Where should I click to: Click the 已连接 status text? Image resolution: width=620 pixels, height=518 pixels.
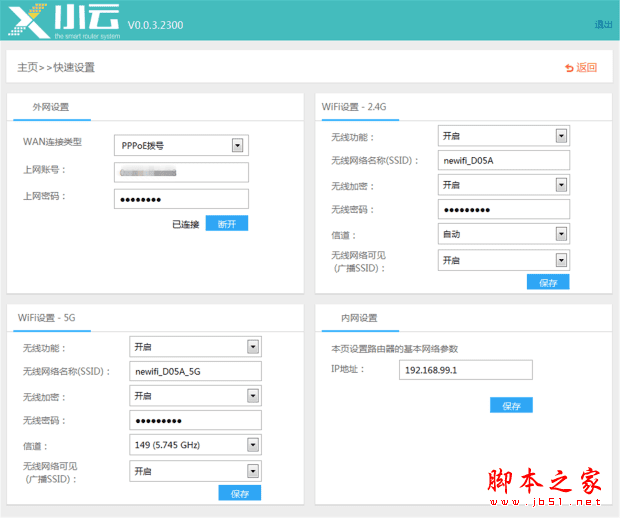[185, 224]
